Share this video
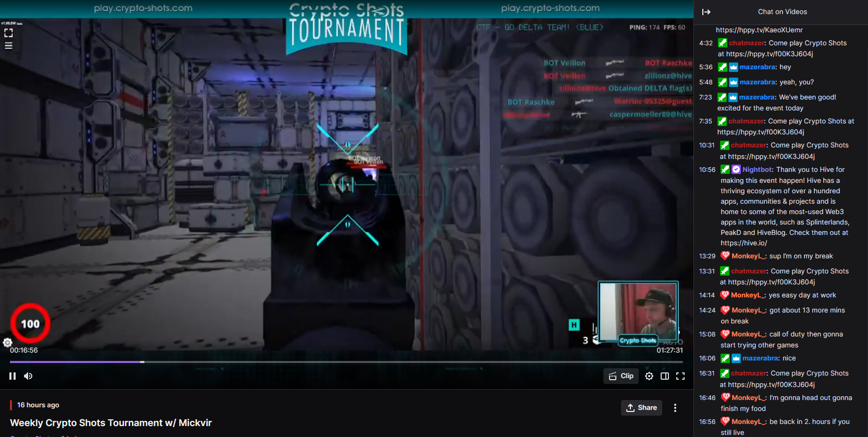 (641, 408)
